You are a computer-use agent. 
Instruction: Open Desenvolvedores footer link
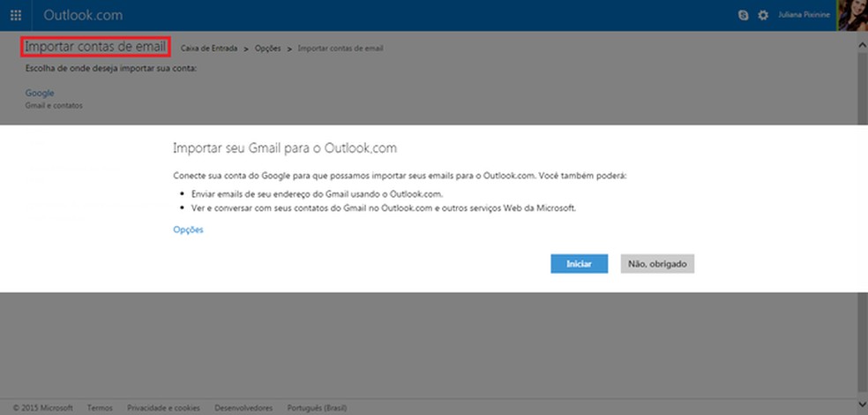click(243, 408)
